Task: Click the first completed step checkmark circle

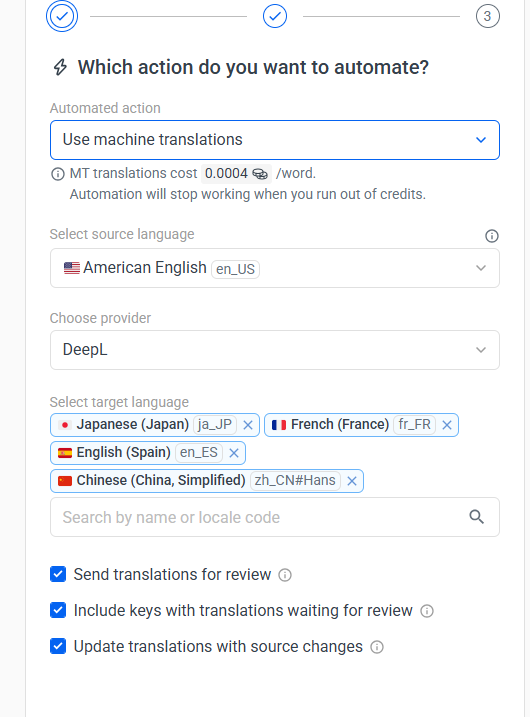Action: (62, 16)
